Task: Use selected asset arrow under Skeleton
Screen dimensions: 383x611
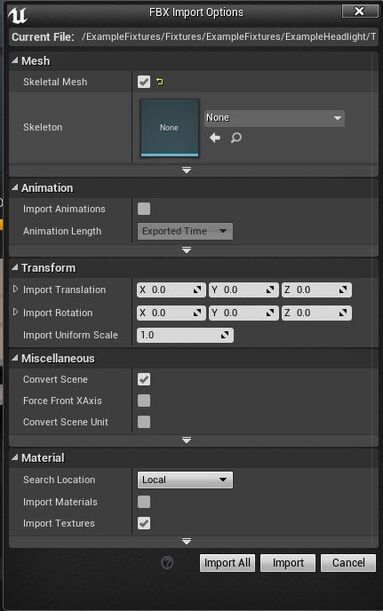Action: (215, 138)
